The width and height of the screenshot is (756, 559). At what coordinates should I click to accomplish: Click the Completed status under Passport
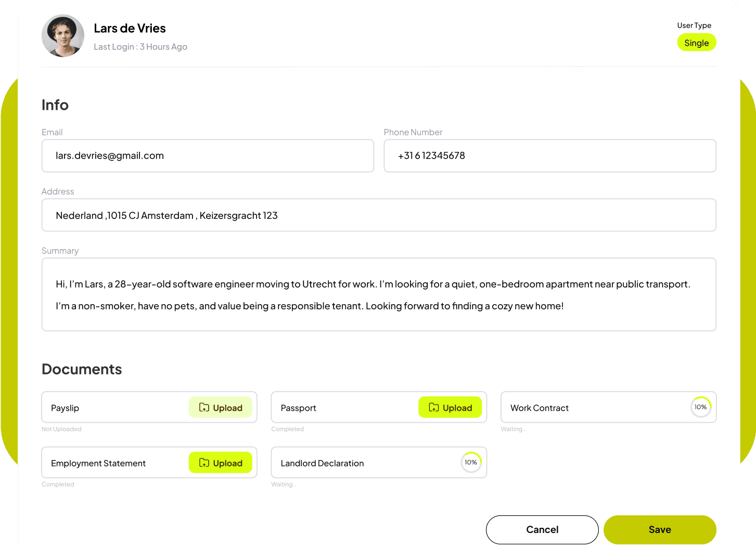pos(288,429)
